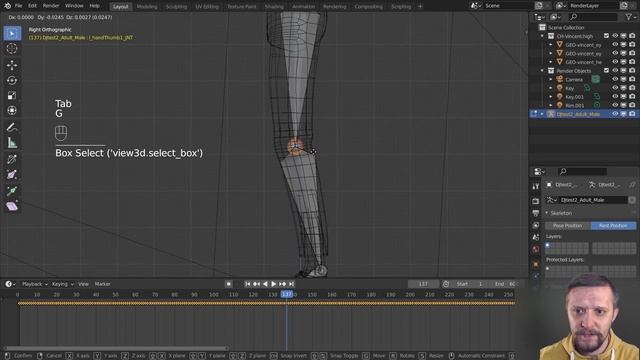Screen dimensions: 640x360
Task: Open the outliner filter funnel
Action: [628, 17]
